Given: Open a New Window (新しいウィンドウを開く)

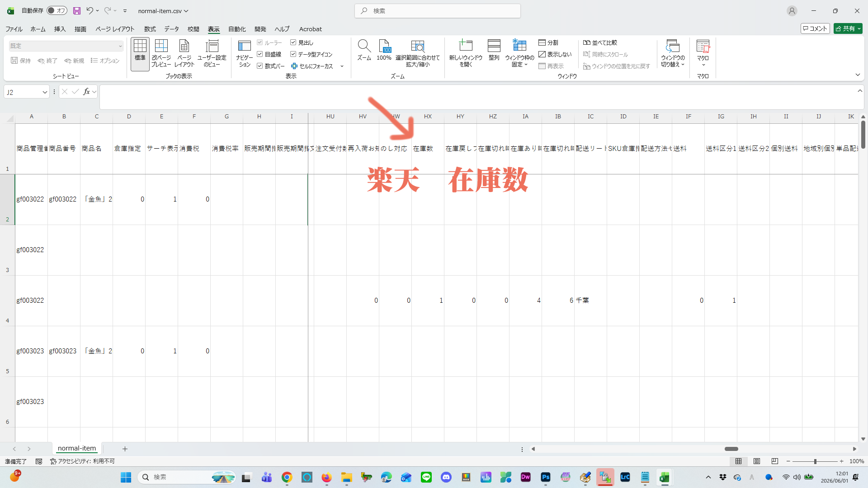Looking at the screenshot, I should (466, 54).
